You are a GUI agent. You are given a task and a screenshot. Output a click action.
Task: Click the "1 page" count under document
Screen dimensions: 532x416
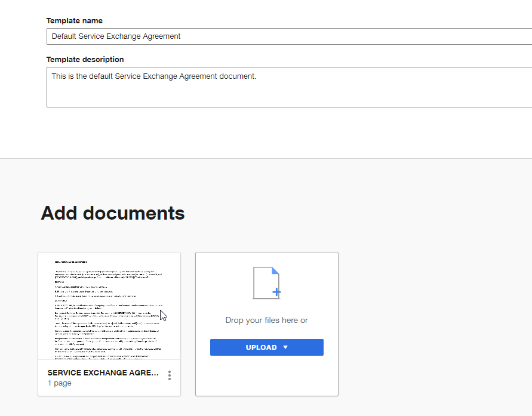point(60,383)
